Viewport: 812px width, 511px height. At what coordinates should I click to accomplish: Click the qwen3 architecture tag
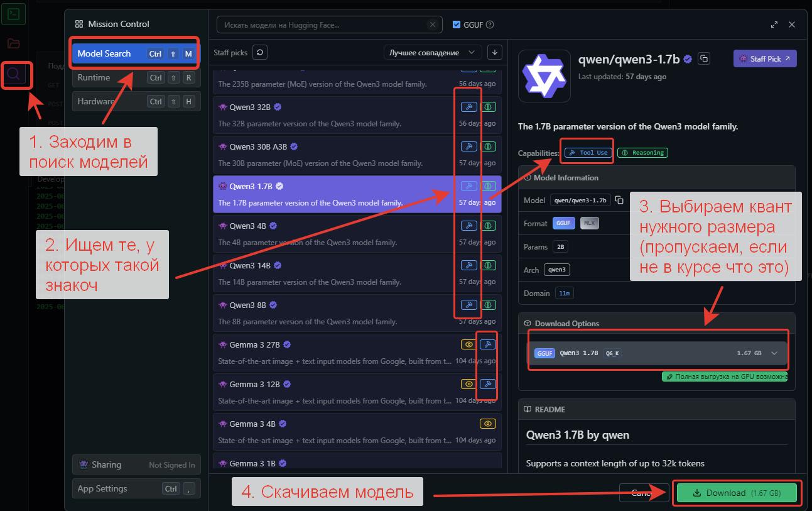click(556, 270)
